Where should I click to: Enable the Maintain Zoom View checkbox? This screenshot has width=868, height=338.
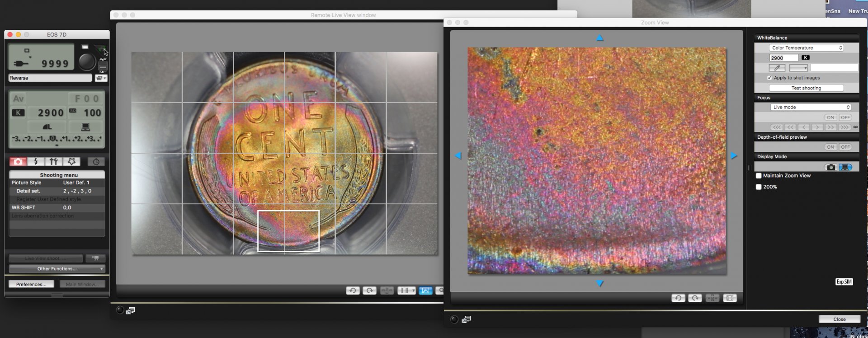[x=759, y=176]
